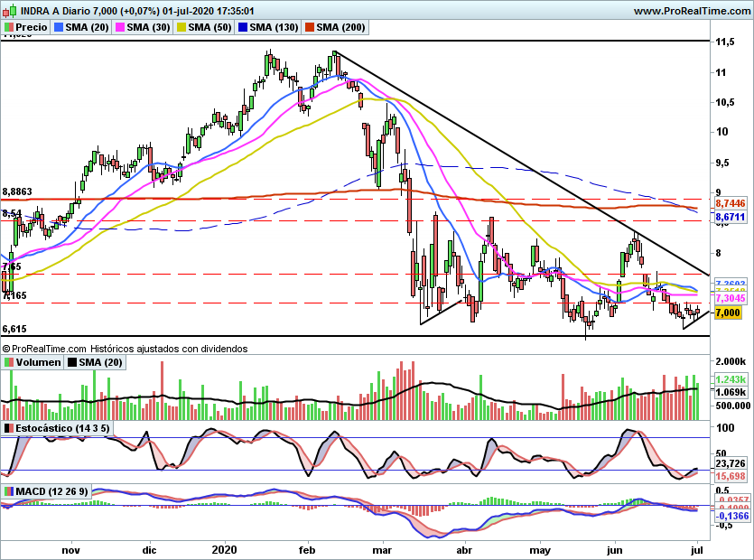Select the Volumen panel label
754x560 pixels.
point(39,362)
